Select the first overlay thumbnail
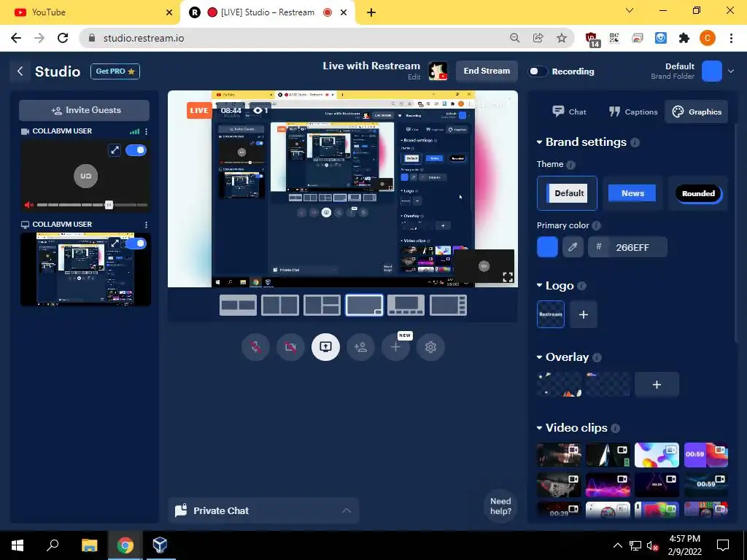Screen dimensions: 747x560 (559, 385)
